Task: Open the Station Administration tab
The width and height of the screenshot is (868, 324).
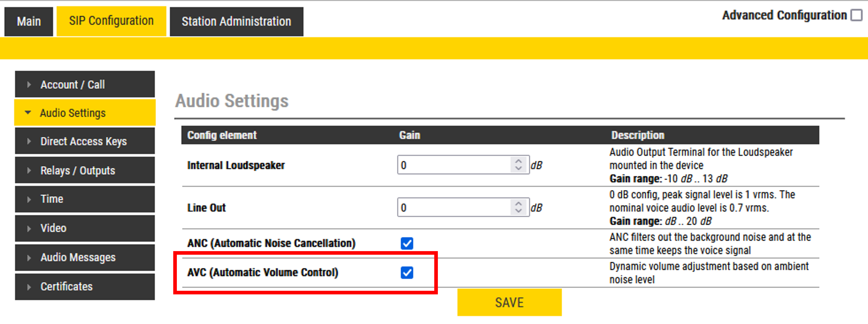Action: coord(236,22)
